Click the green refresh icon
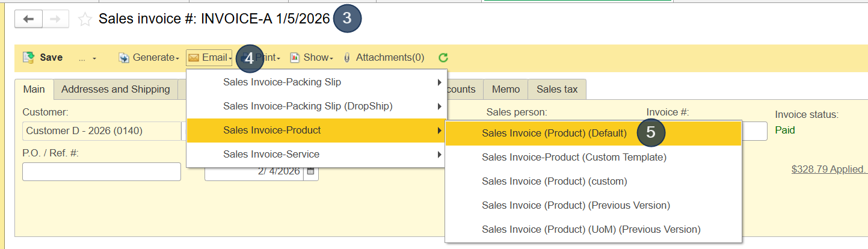Viewport: 868px width, 249px height. (443, 58)
